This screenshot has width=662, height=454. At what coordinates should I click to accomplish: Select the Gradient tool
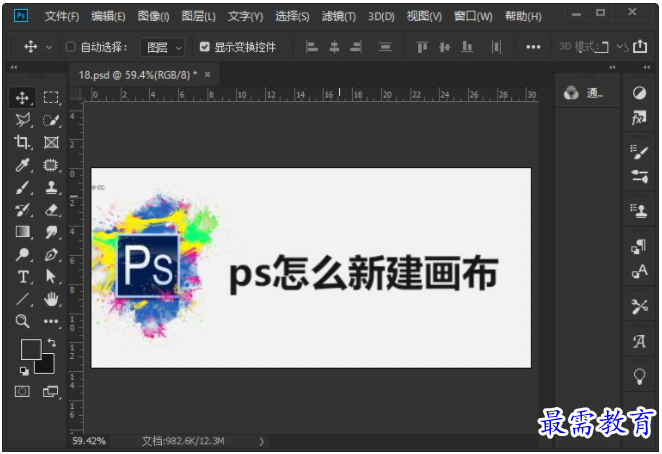coord(22,232)
